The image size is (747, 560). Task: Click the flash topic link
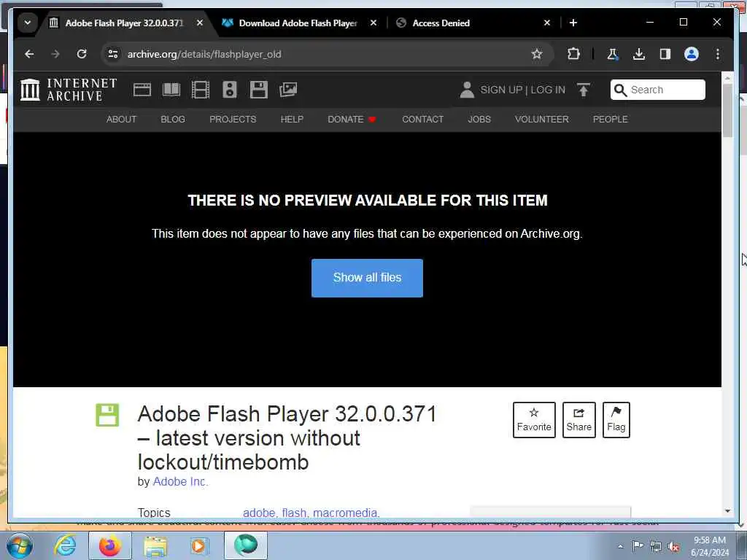pyautogui.click(x=294, y=513)
